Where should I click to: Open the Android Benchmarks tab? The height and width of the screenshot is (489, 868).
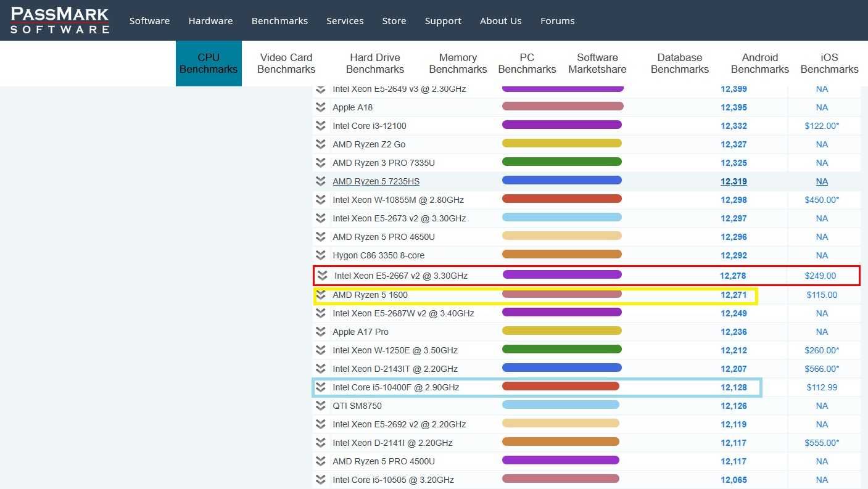(x=760, y=64)
